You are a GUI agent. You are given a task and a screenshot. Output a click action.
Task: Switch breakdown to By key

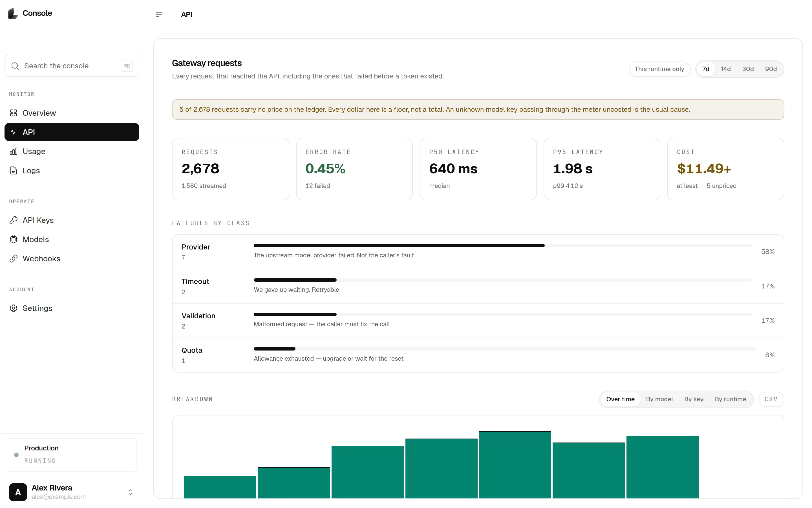click(x=694, y=399)
